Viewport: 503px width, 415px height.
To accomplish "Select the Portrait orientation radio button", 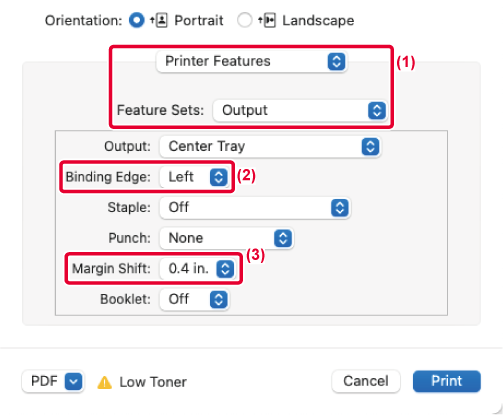I will click(137, 20).
